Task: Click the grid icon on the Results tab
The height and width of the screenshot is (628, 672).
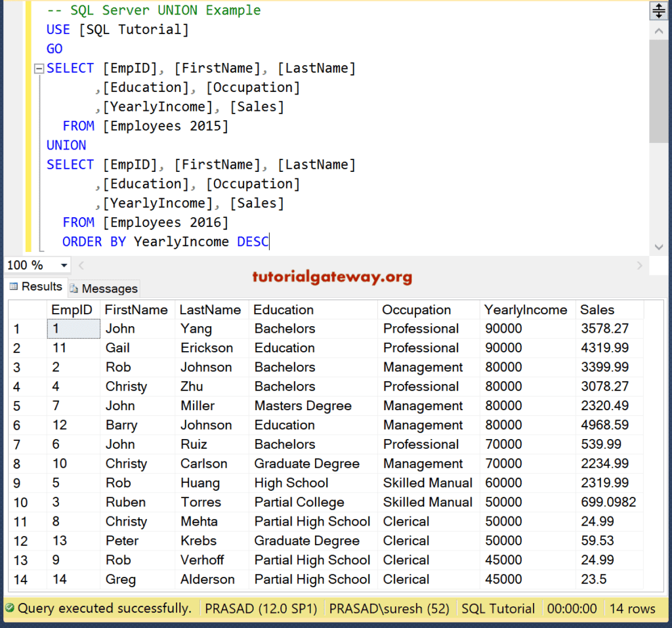Action: (14, 287)
